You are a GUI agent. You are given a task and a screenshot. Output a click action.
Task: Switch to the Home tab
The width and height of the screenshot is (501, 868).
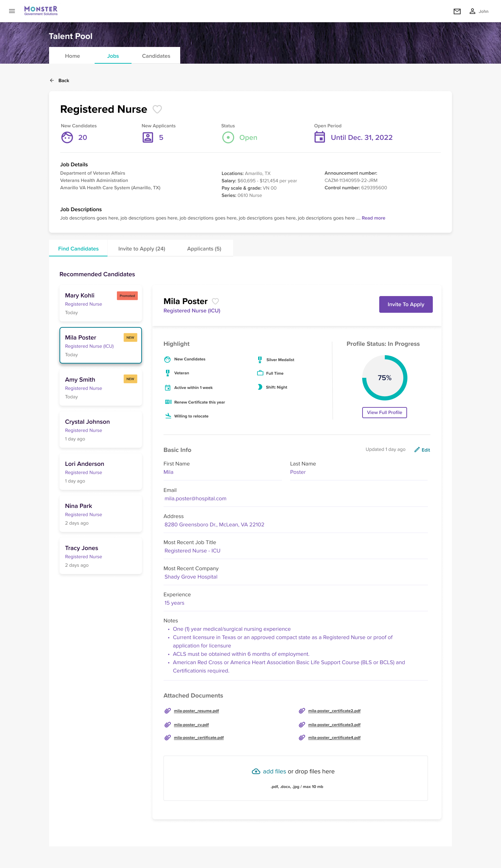pyautogui.click(x=72, y=56)
